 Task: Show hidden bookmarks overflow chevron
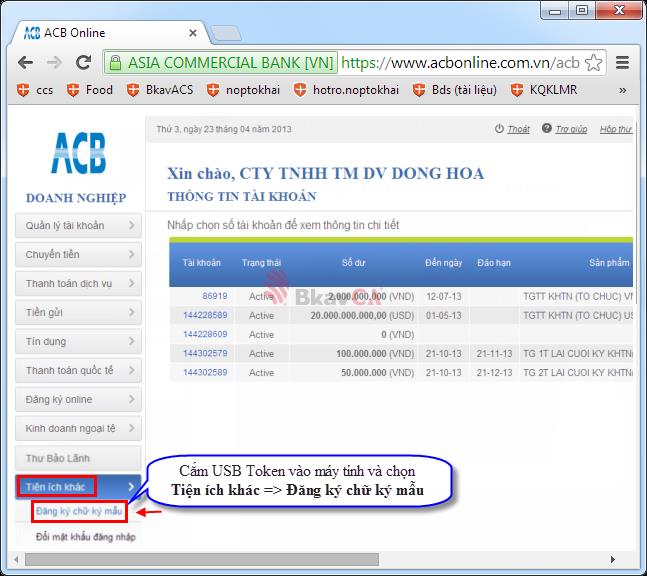(x=623, y=90)
